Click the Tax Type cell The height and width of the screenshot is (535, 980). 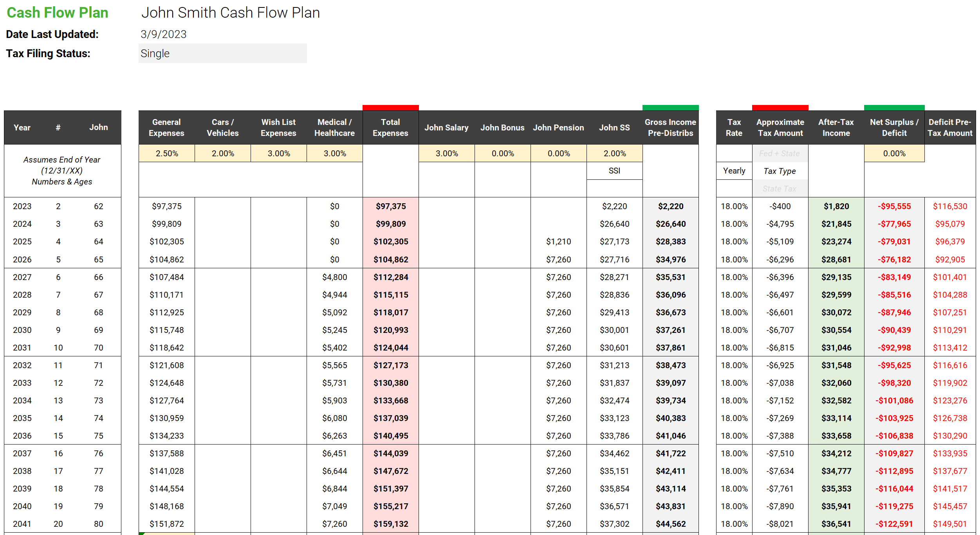tap(780, 170)
